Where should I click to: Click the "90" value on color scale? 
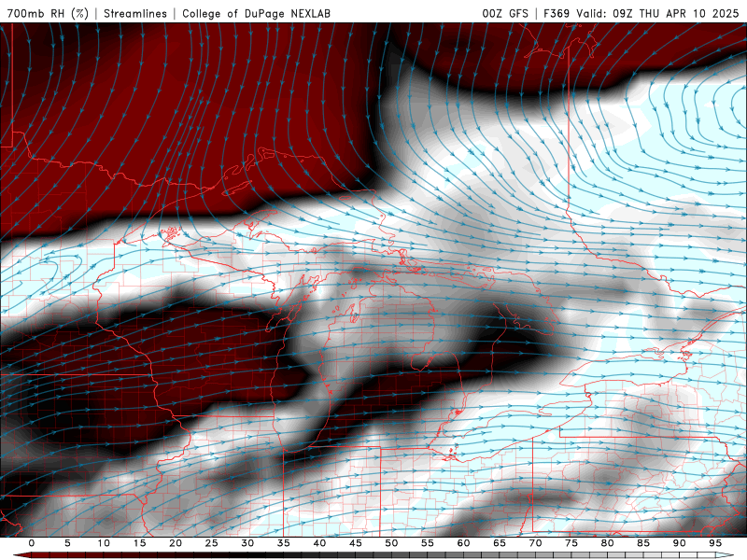pos(680,543)
